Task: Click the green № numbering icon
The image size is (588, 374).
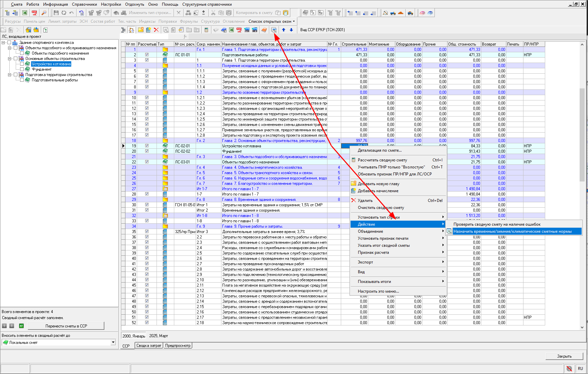Action: [21, 326]
